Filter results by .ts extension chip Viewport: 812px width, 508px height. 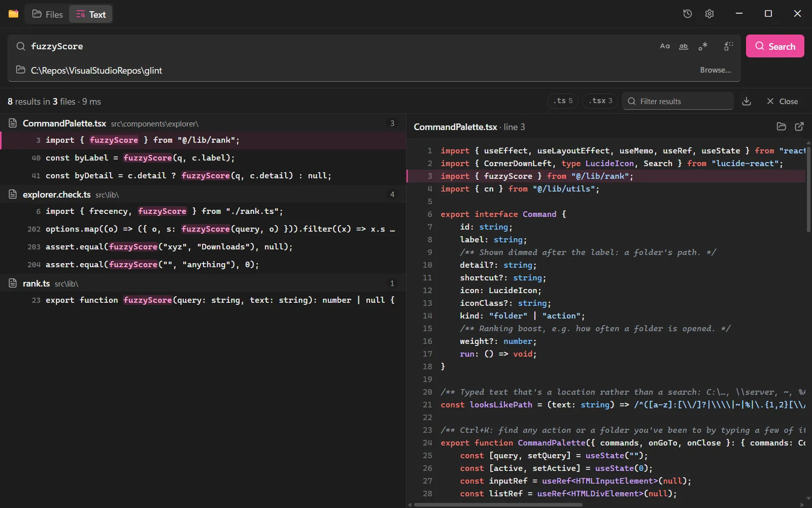click(563, 101)
